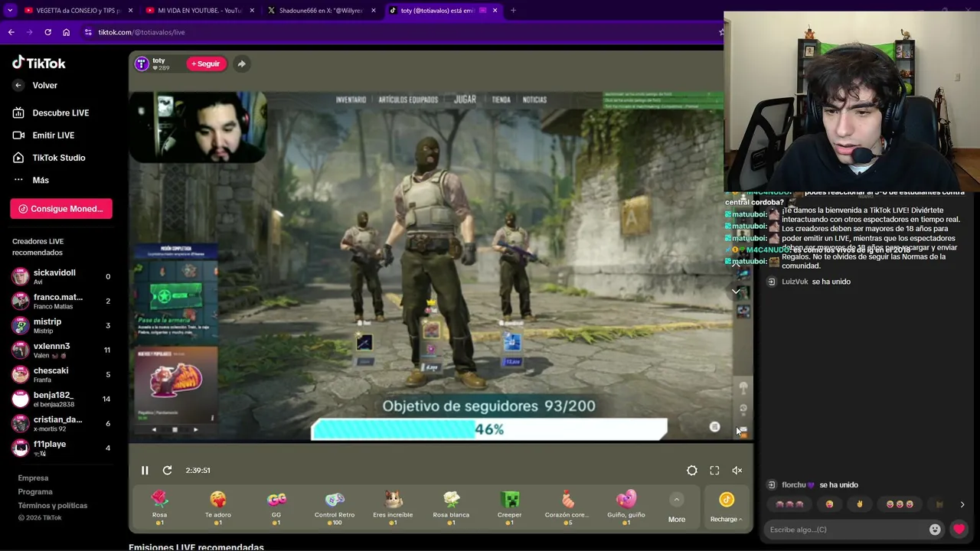Close the toty TikTok live tab

(495, 11)
